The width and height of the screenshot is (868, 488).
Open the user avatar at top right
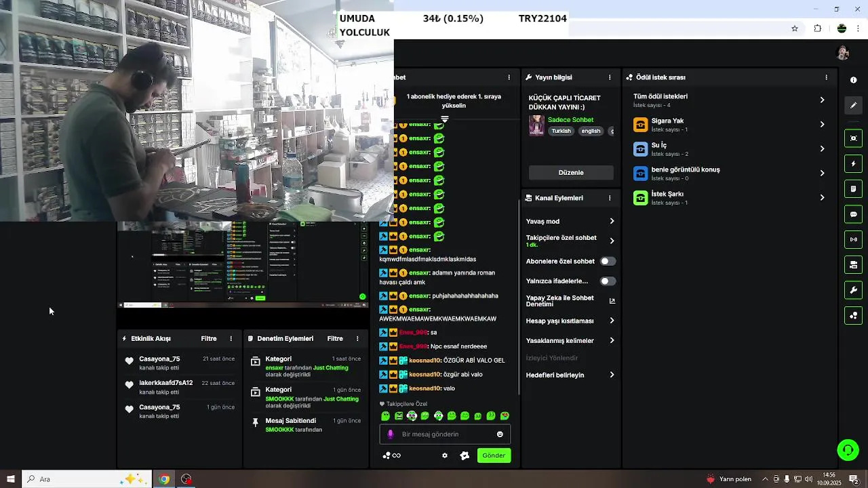(x=843, y=53)
